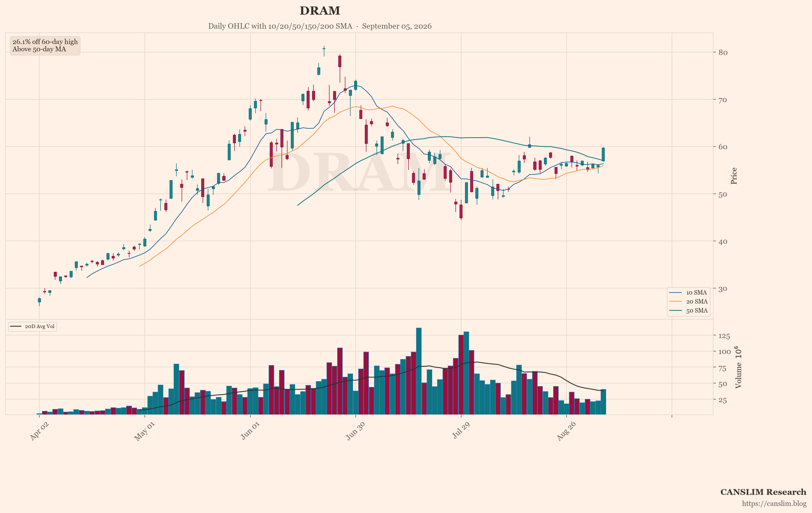Image resolution: width=812 pixels, height=513 pixels.
Task: Click the 'Volume 10⁶' y-axis title
Action: [x=738, y=367]
